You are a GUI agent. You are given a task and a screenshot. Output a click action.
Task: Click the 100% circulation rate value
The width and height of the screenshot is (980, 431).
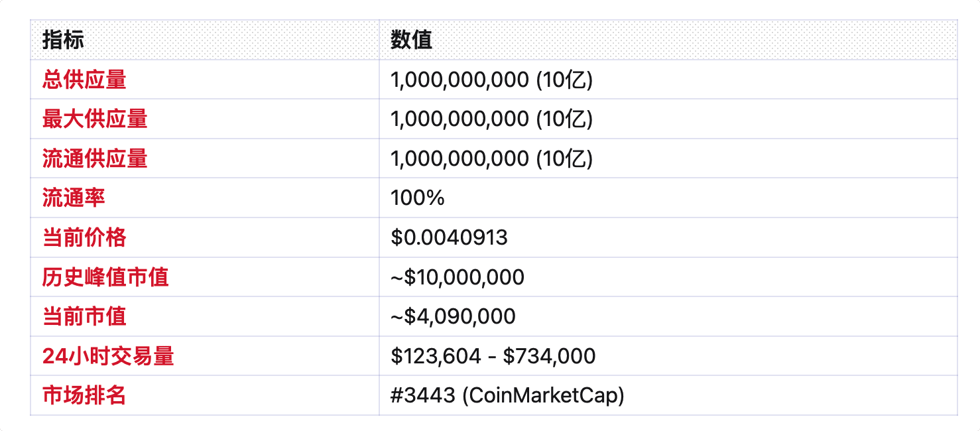(418, 198)
